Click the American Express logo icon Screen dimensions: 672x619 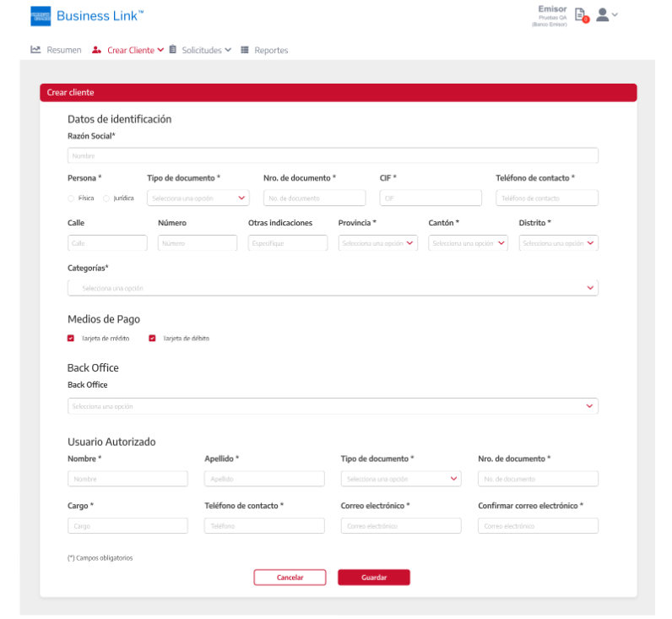(41, 16)
